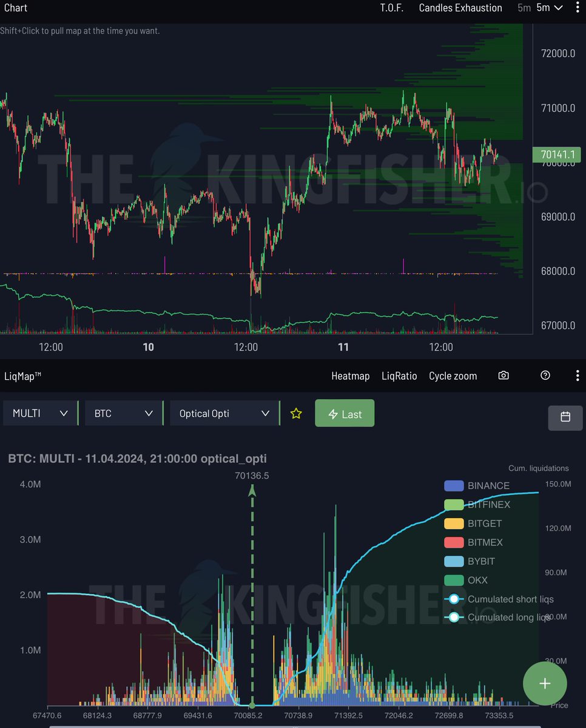
Task: Click the green plus floating button
Action: click(x=545, y=684)
